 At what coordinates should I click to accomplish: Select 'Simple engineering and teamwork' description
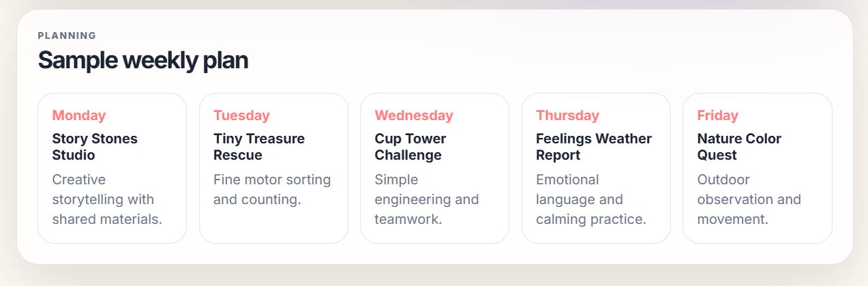[x=427, y=199]
